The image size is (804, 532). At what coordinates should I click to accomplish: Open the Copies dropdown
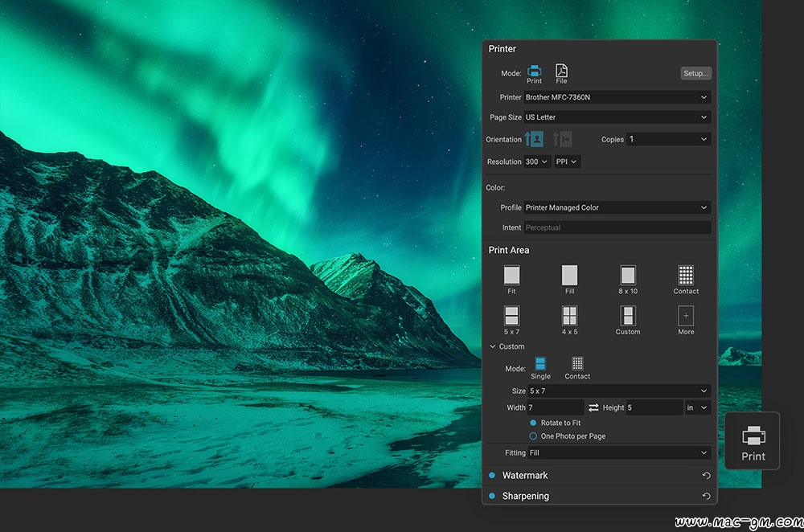pos(668,139)
